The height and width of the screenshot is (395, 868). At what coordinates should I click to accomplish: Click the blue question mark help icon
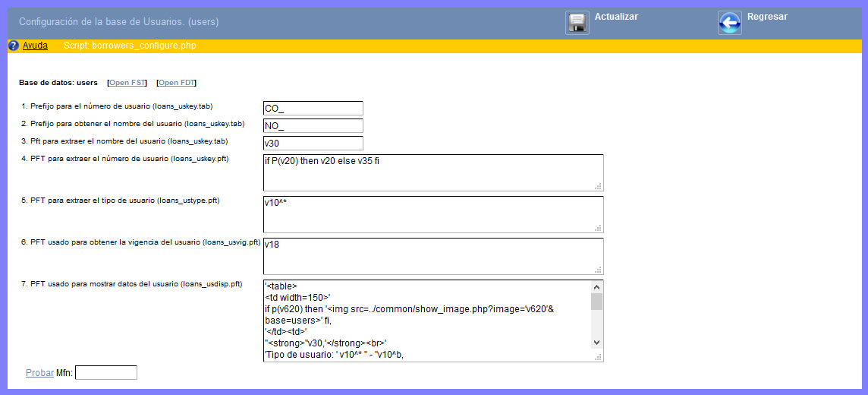coord(13,46)
